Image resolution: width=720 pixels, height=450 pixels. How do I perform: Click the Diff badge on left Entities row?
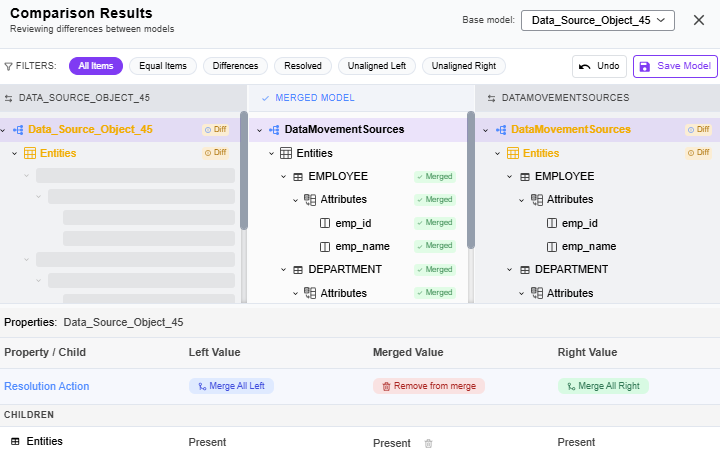tap(215, 152)
